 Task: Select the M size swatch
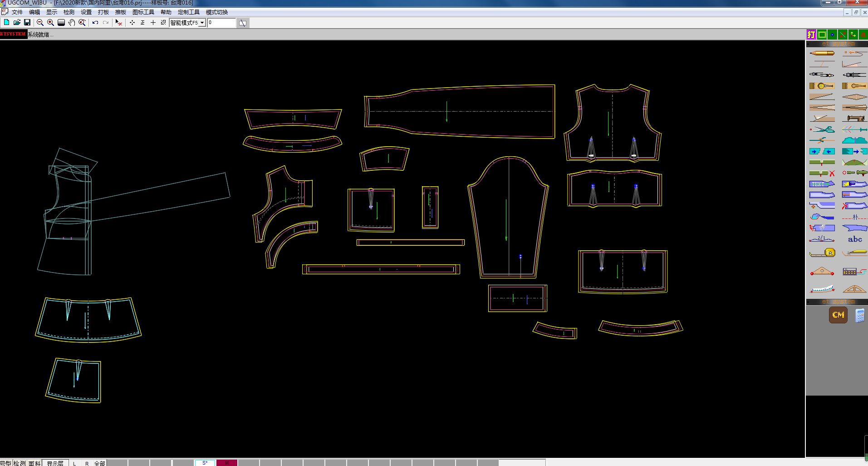pos(227,463)
